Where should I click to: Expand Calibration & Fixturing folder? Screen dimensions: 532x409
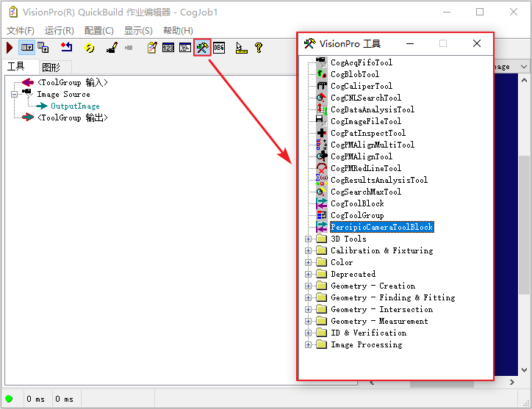tap(308, 250)
